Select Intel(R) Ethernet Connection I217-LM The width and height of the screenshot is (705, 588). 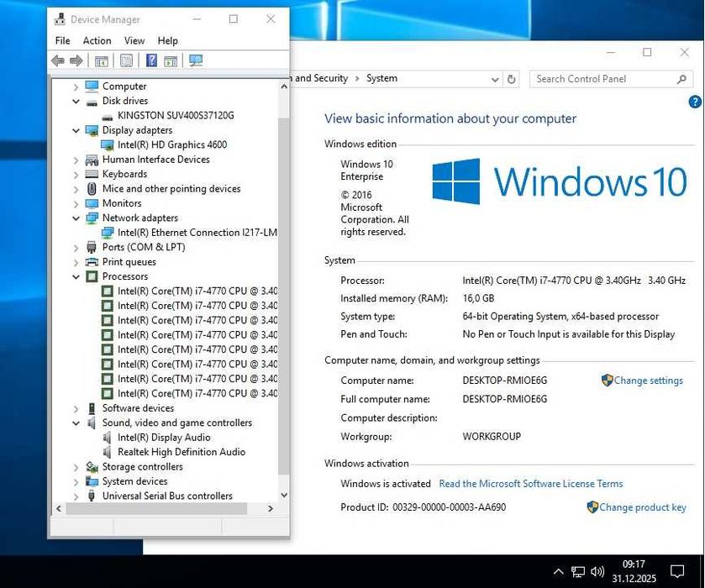pyautogui.click(x=197, y=233)
